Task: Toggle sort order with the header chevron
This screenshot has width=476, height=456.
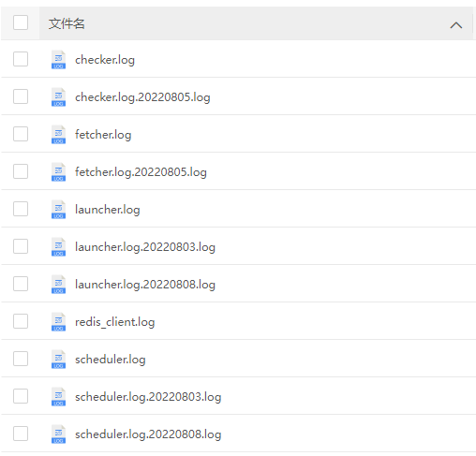Action: point(456,25)
